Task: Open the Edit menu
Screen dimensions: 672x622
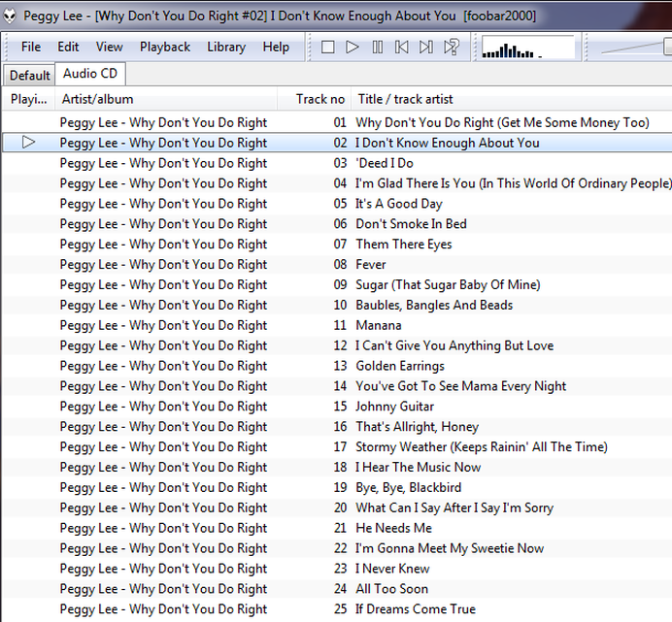Action: point(68,47)
